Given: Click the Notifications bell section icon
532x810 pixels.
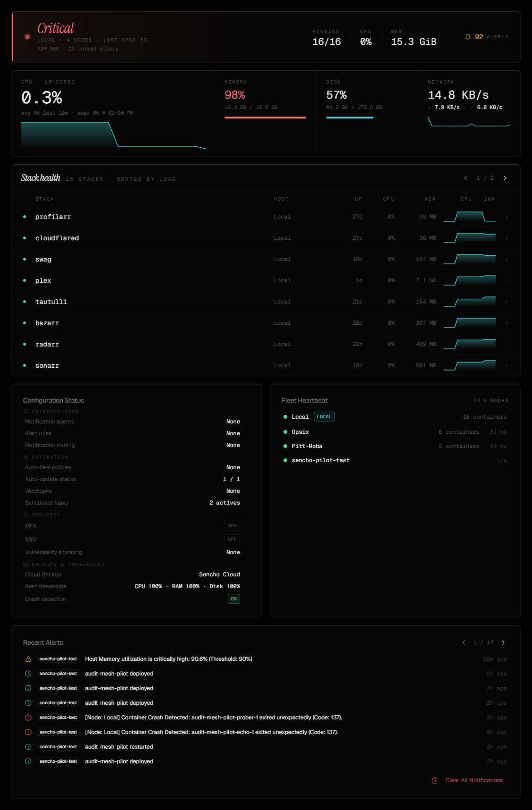Looking at the screenshot, I should (x=26, y=412).
